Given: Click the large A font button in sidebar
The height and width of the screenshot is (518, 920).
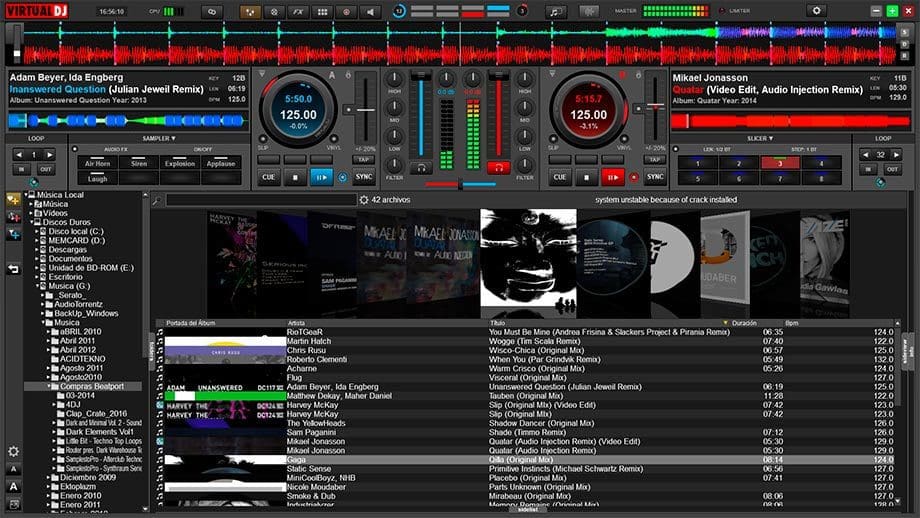Looking at the screenshot, I should point(13,486).
